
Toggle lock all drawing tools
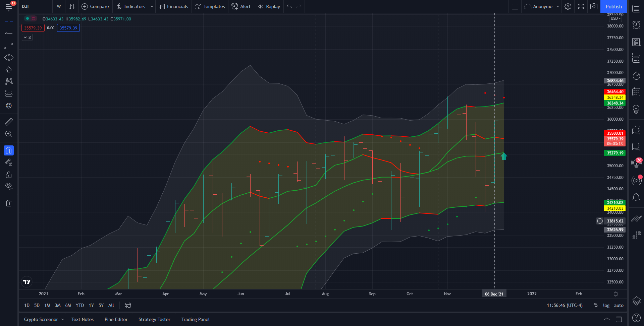(x=9, y=175)
